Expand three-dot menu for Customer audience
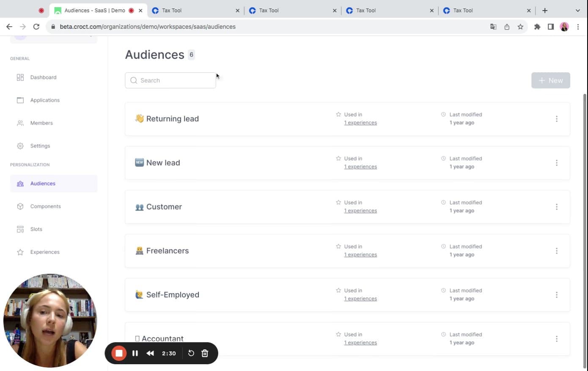Image resolution: width=588 pixels, height=371 pixels. tap(556, 207)
